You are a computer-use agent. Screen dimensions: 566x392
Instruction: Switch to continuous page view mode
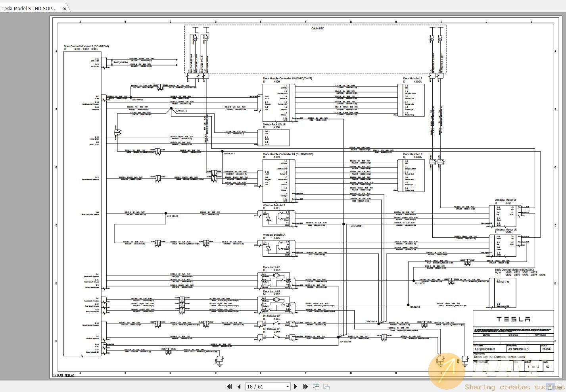[559, 386]
